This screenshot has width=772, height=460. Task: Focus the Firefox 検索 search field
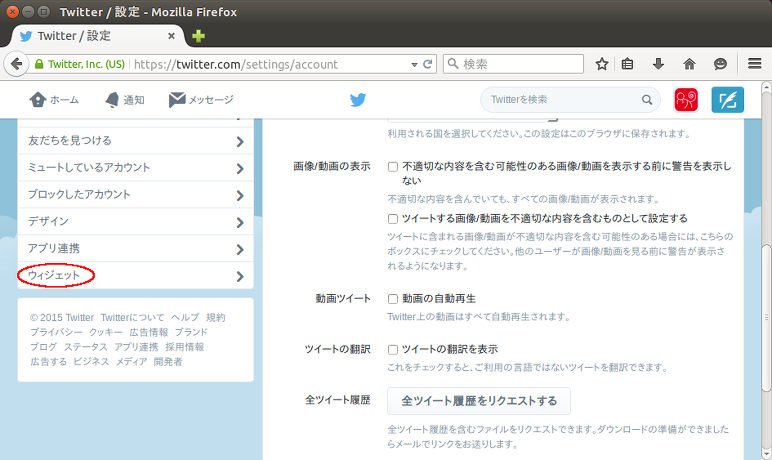514,64
